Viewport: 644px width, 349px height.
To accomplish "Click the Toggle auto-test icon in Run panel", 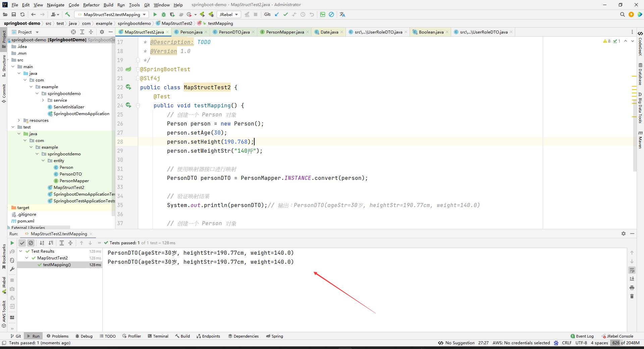I will (12, 260).
